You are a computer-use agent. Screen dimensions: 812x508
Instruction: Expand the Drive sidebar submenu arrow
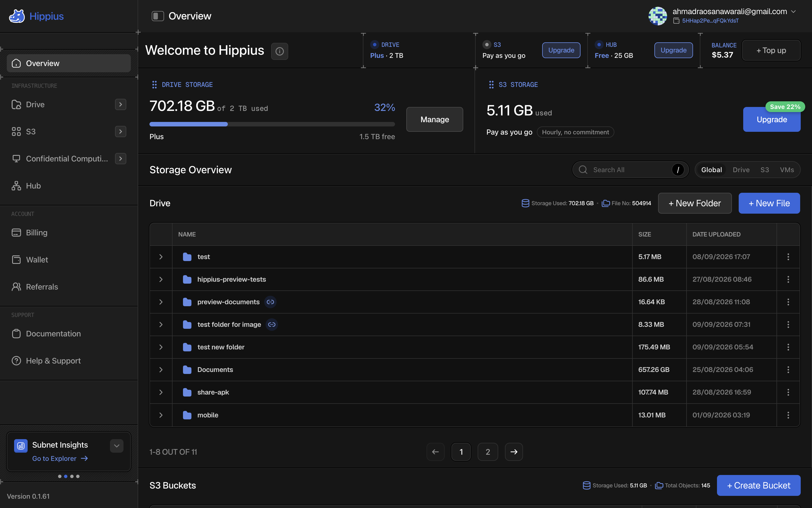pos(120,104)
